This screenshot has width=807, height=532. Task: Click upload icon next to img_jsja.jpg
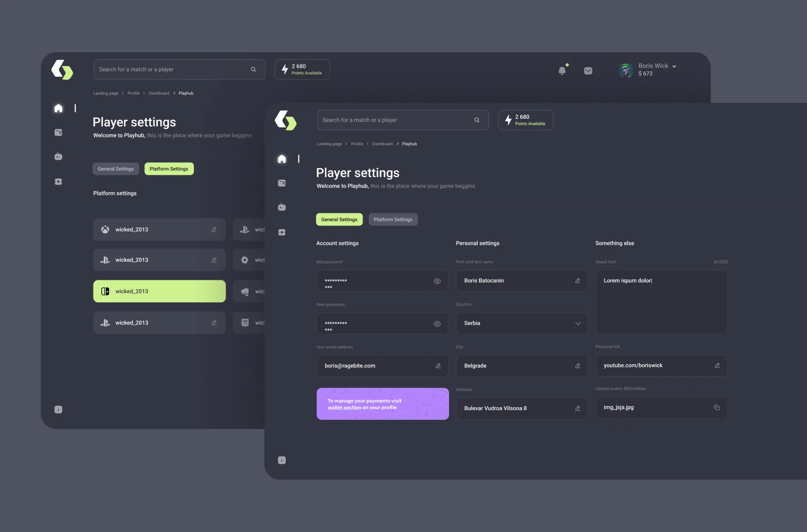(717, 408)
